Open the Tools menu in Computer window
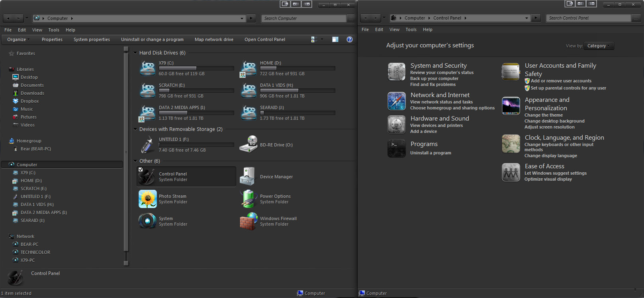Viewport: 644px width, 298px height. coord(54,30)
